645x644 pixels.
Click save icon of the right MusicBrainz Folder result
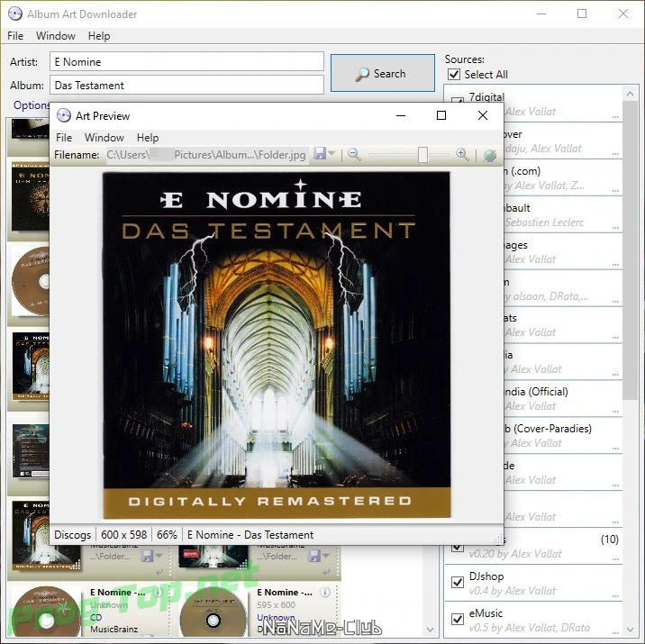pyautogui.click(x=313, y=556)
